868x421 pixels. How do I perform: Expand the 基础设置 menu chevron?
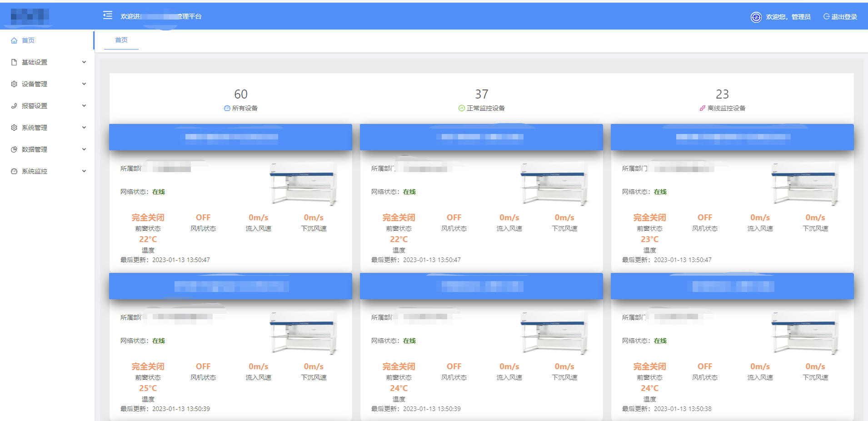[84, 62]
